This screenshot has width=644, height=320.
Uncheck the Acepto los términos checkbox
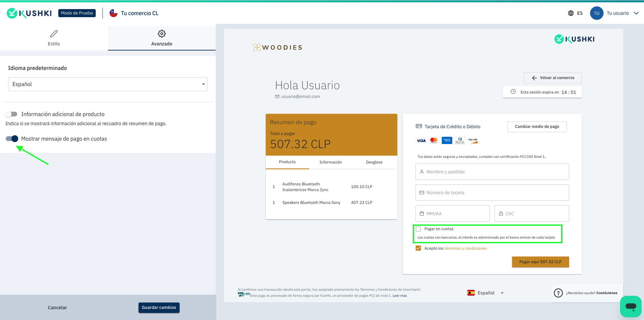(x=418, y=248)
